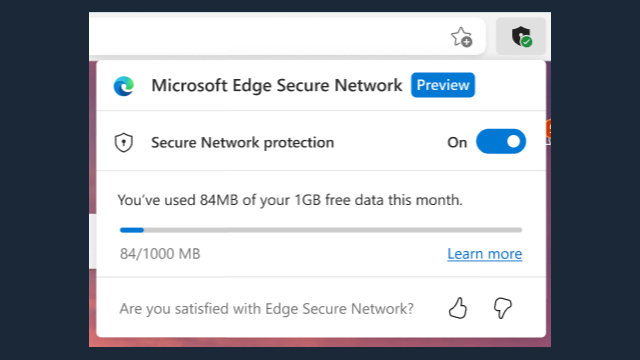Screen dimensions: 640x360
Task: Click the Microsoft Edge logo in popup header
Action: (x=124, y=86)
